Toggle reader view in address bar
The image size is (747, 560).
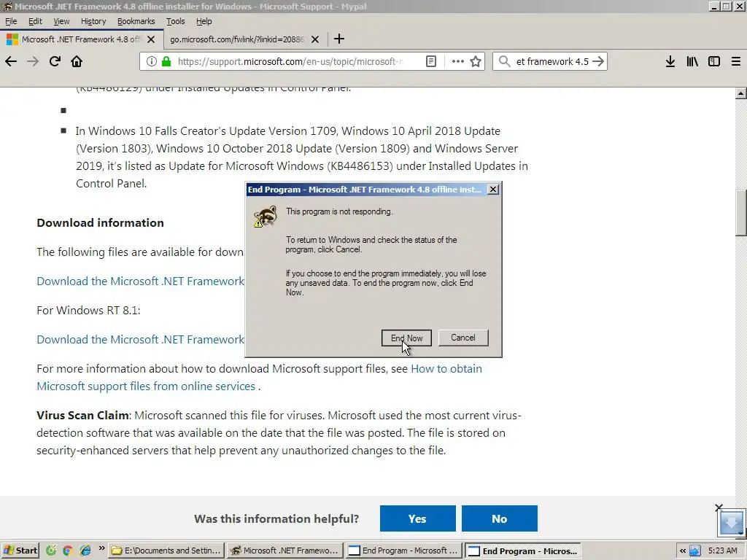pyautogui.click(x=430, y=61)
